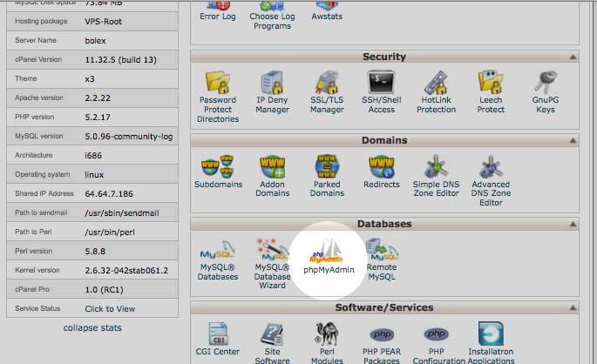Open Advanced DNS Zone Editor
The width and height of the screenshot is (597, 364).
click(x=491, y=181)
